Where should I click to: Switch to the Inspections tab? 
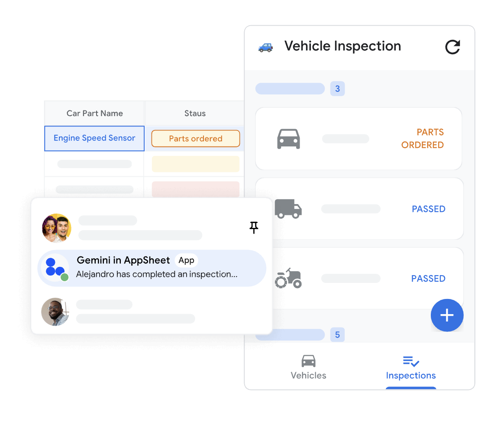(410, 367)
